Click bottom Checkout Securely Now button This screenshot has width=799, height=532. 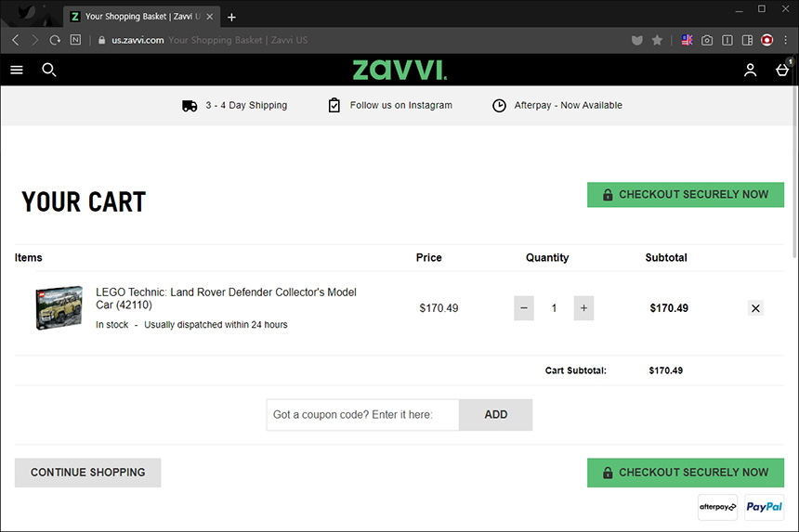pyautogui.click(x=686, y=473)
